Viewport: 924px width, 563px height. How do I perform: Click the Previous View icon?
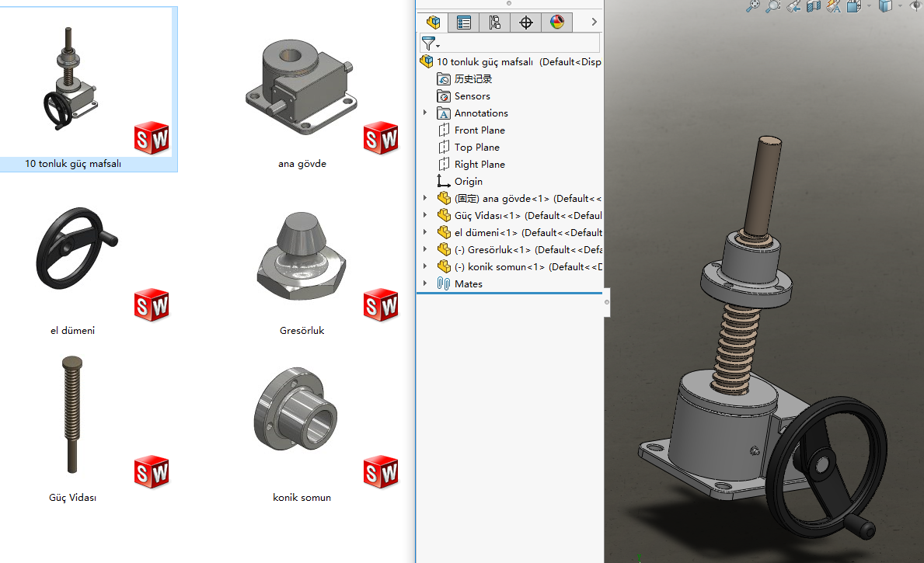point(793,6)
